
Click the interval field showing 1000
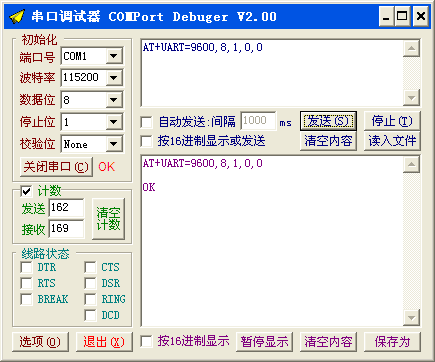click(x=258, y=121)
